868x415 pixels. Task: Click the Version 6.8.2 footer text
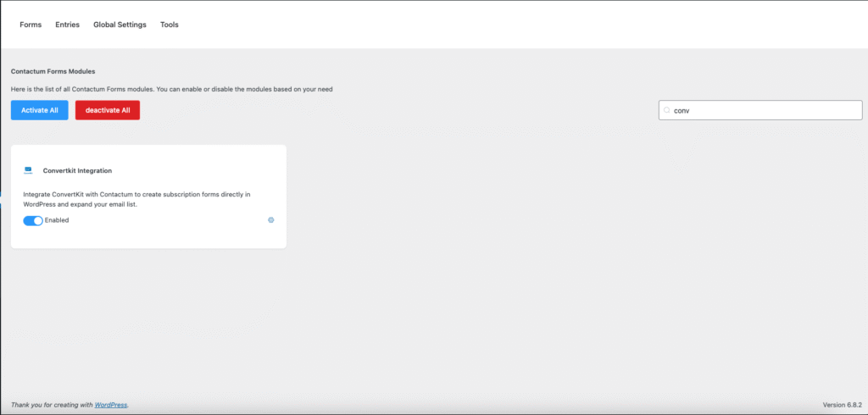[x=841, y=405]
